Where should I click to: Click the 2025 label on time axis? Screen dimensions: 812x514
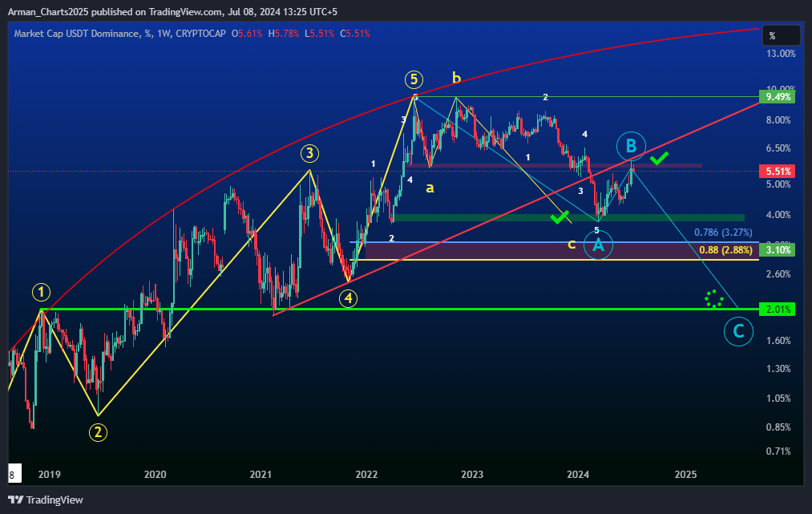(685, 474)
